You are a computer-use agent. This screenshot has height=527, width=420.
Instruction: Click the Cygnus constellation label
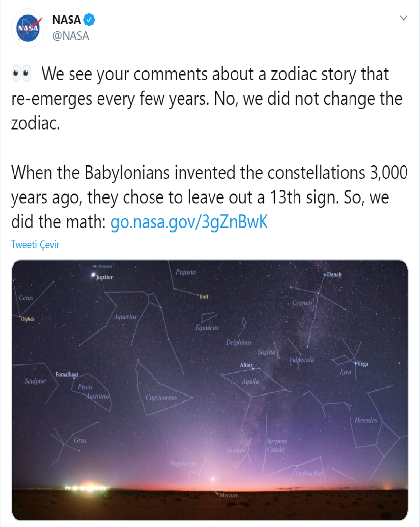click(x=302, y=303)
